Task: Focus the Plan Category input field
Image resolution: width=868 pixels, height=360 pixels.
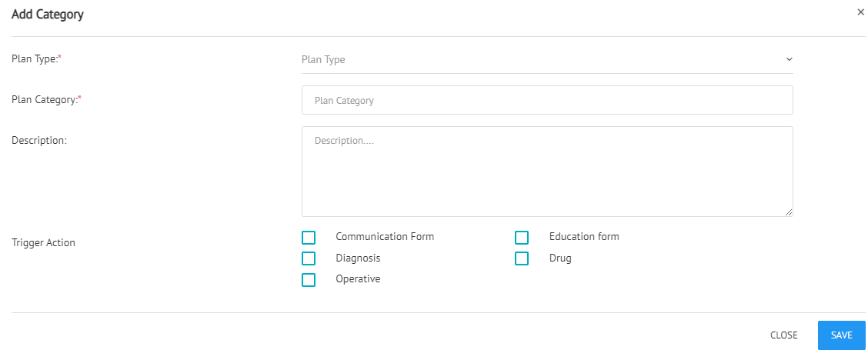Action: [547, 100]
